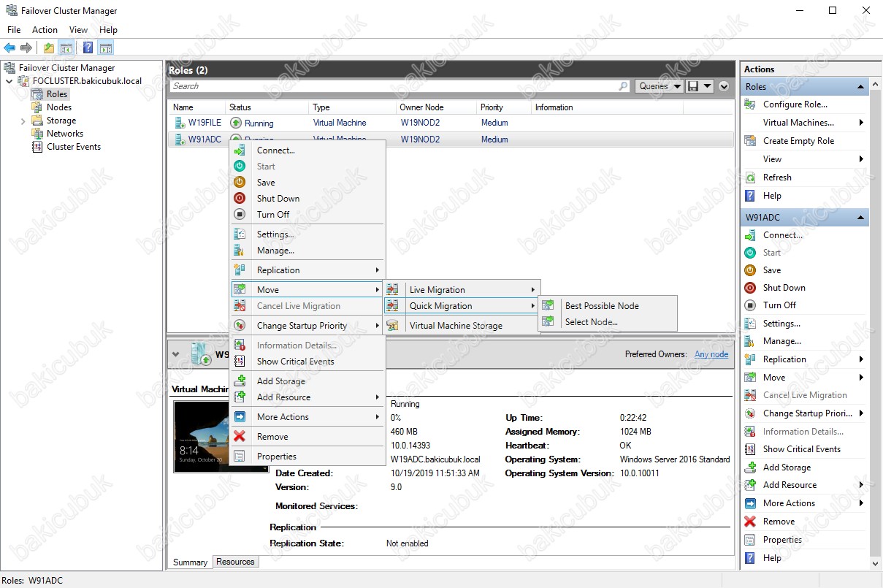Open the Action menu

(x=45, y=30)
